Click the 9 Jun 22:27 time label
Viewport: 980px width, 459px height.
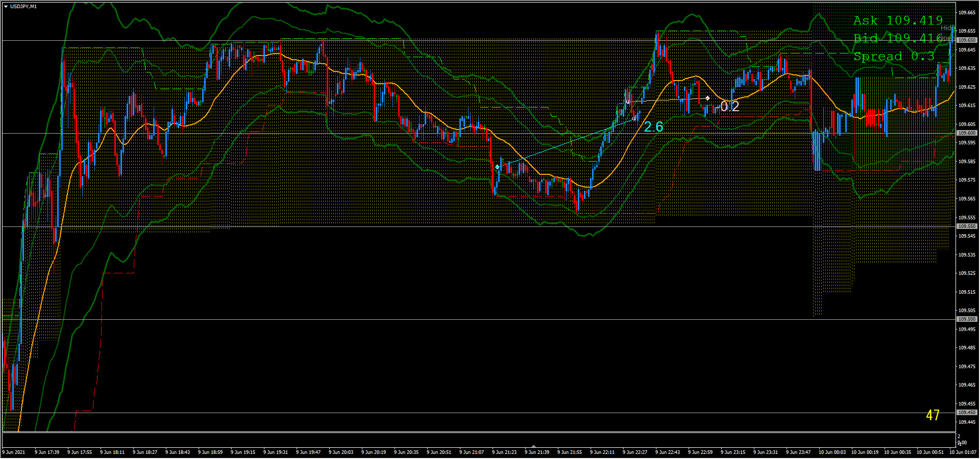635,452
